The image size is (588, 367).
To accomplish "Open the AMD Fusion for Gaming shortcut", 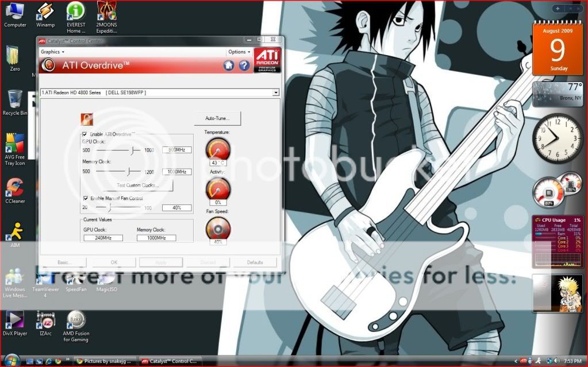I will click(x=76, y=326).
